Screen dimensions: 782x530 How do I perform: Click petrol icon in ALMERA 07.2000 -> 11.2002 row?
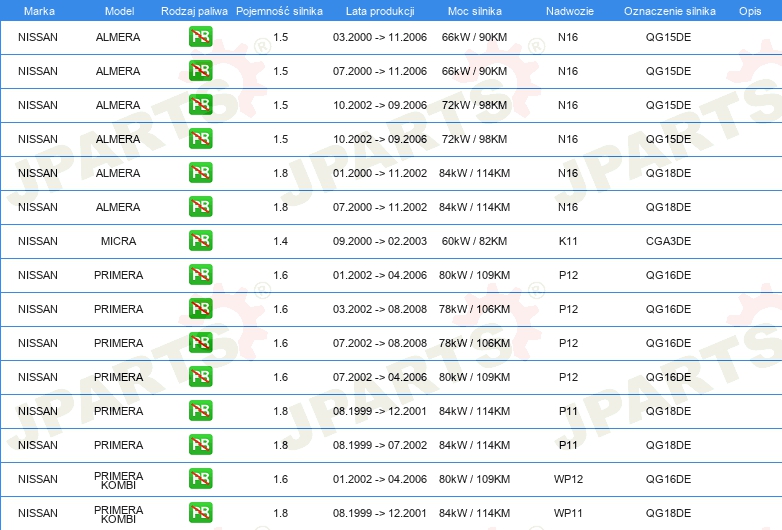(200, 207)
